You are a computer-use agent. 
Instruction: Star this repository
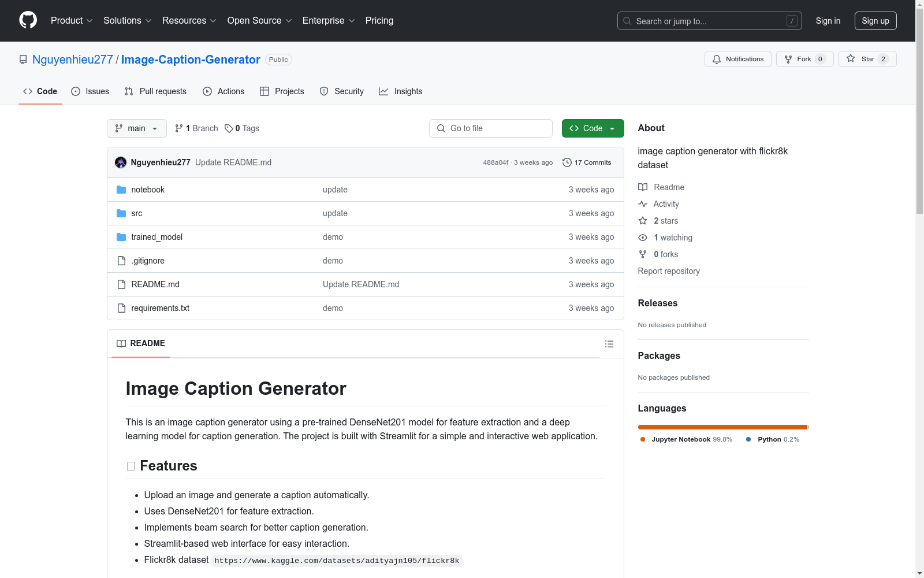tap(867, 59)
